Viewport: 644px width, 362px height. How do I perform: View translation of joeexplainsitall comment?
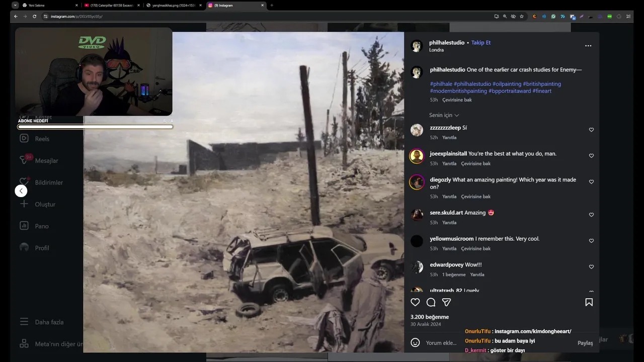click(x=475, y=164)
